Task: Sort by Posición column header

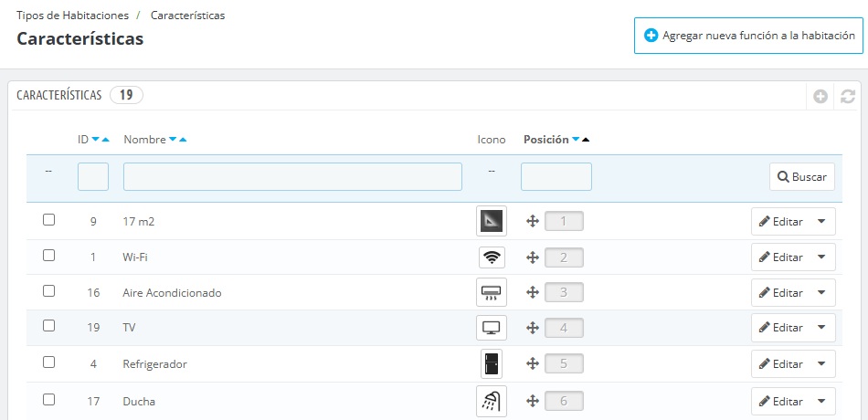Action: (x=545, y=140)
